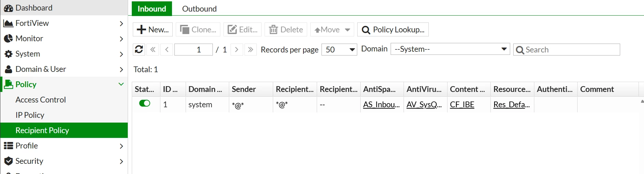The image size is (644, 174).
Task: Sort by the Sender column header
Action: click(251, 89)
